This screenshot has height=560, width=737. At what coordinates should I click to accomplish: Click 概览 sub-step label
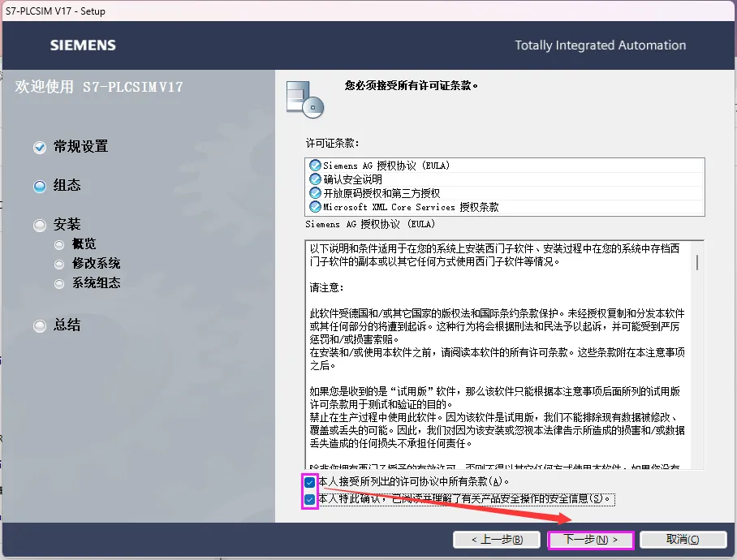(84, 243)
